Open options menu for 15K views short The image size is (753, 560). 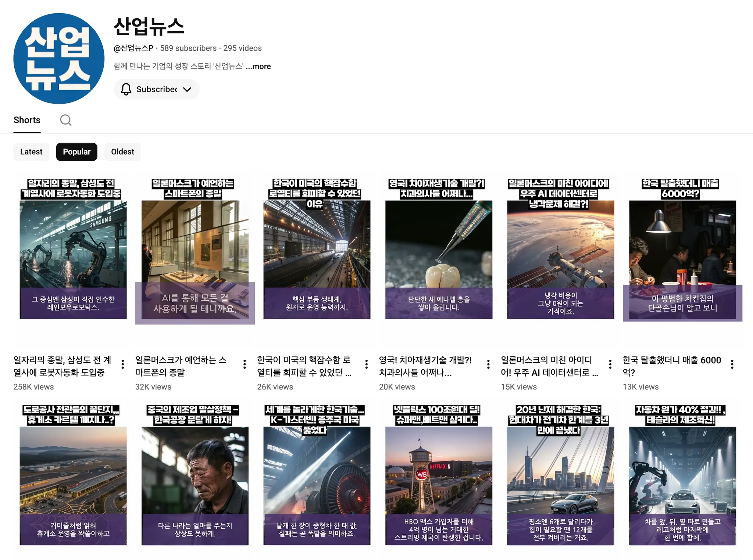(610, 364)
